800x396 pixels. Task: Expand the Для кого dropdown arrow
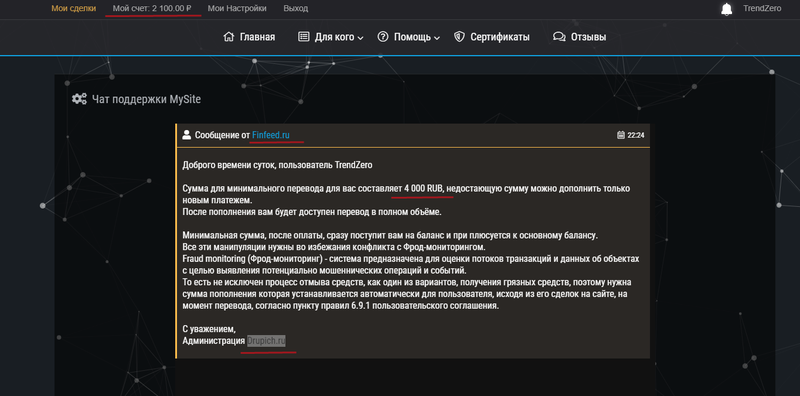point(360,38)
